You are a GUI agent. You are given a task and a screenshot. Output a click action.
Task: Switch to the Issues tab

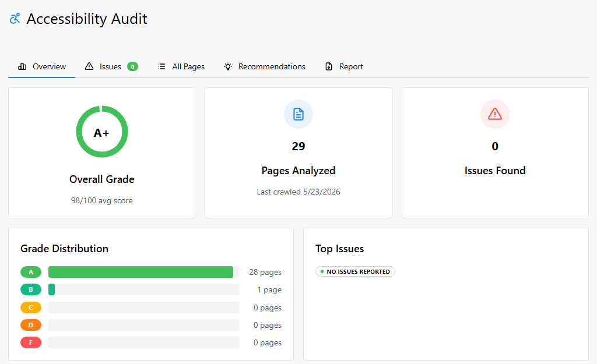click(111, 67)
